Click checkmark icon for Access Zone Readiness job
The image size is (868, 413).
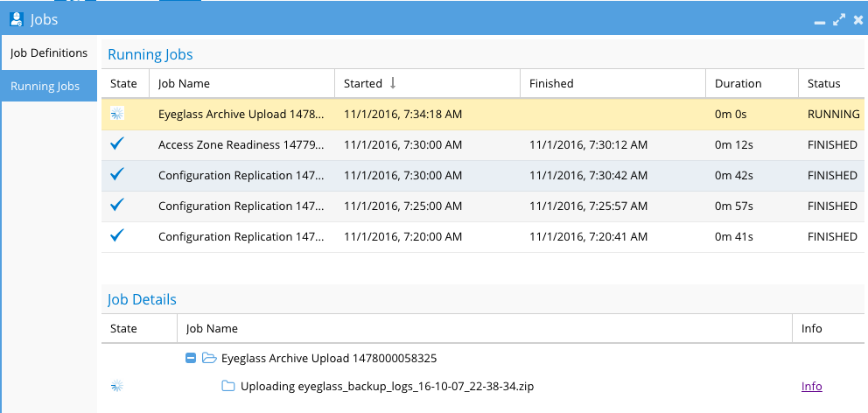point(116,144)
